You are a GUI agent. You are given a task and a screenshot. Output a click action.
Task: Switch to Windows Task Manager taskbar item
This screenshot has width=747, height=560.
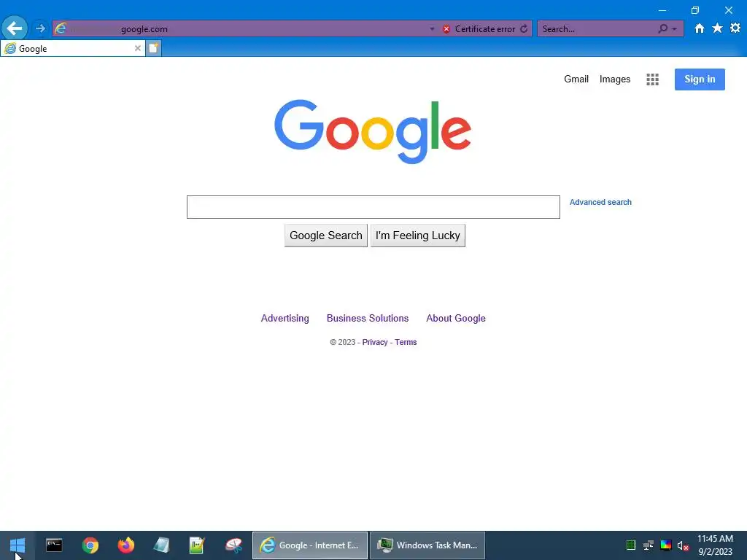(427, 545)
